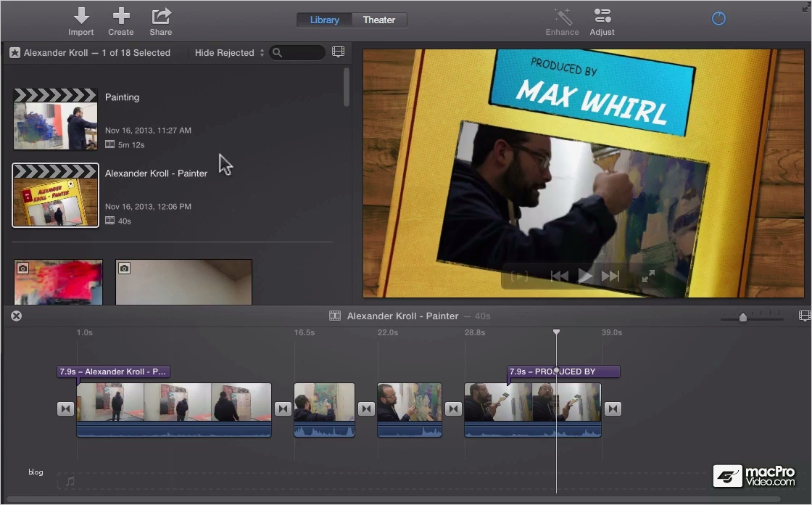Image resolution: width=812 pixels, height=505 pixels.
Task: Skip to next clip in viewer
Action: (610, 276)
